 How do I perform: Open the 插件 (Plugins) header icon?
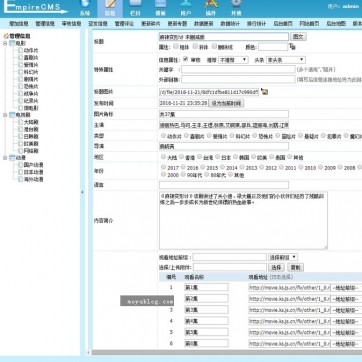point(211,7)
